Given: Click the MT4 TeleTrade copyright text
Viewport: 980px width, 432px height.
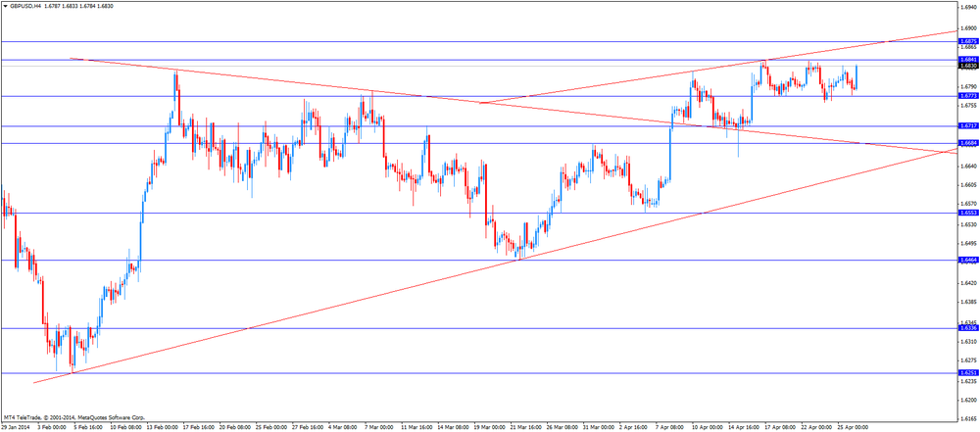Looking at the screenshot, I should pos(73,417).
